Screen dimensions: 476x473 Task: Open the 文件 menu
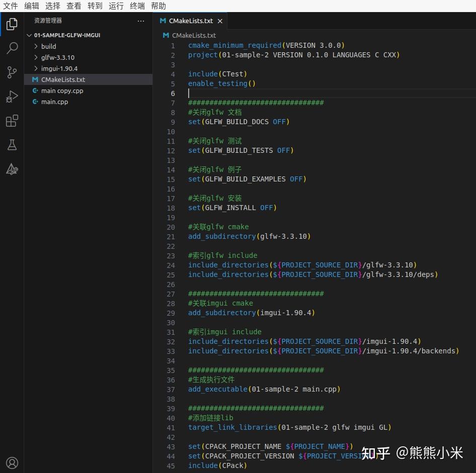coord(11,6)
